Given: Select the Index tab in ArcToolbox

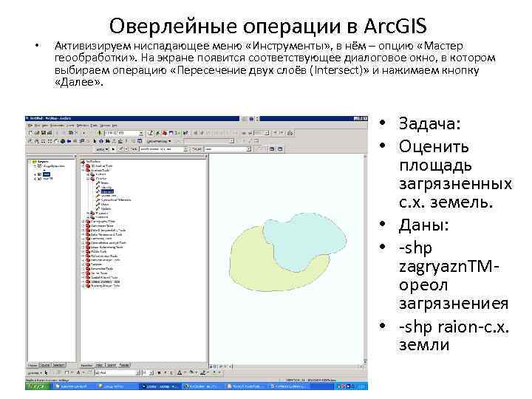Looking at the screenshot, I should click(100, 366).
